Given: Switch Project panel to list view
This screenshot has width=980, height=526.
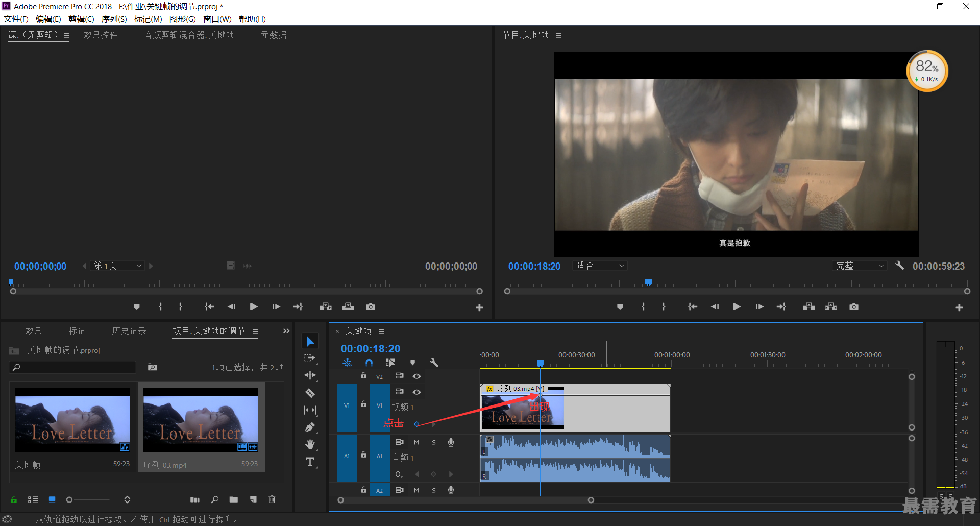Looking at the screenshot, I should point(33,499).
